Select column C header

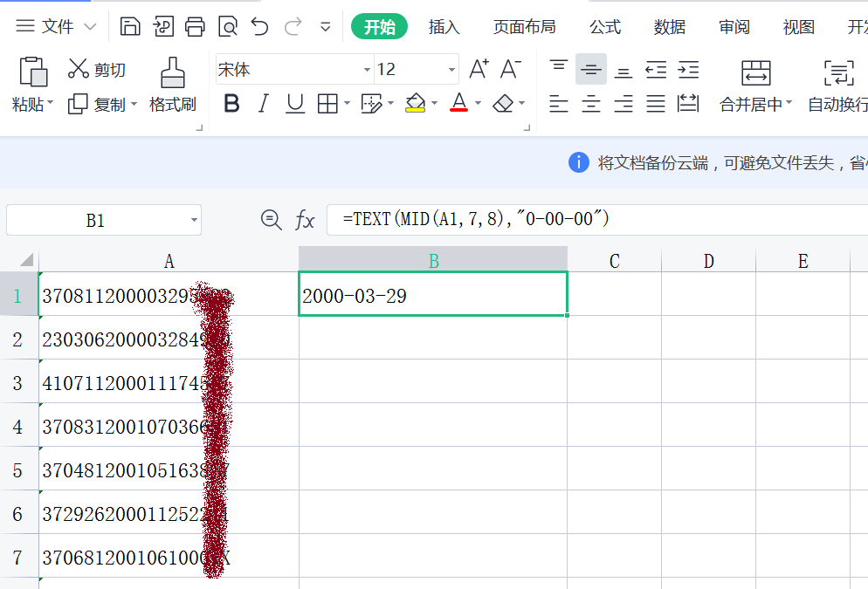[614, 261]
